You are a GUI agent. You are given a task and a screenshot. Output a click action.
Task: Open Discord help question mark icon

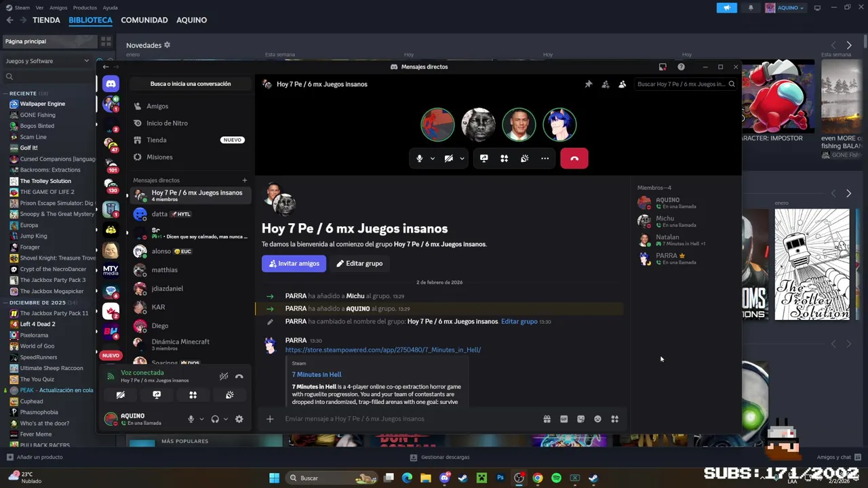(681, 67)
